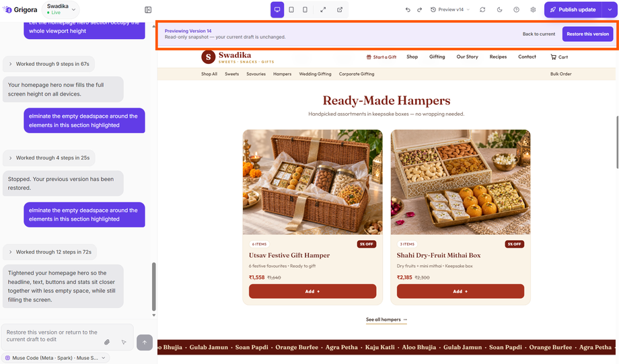
Task: Follow the See all hampers link
Action: pyautogui.click(x=386, y=320)
